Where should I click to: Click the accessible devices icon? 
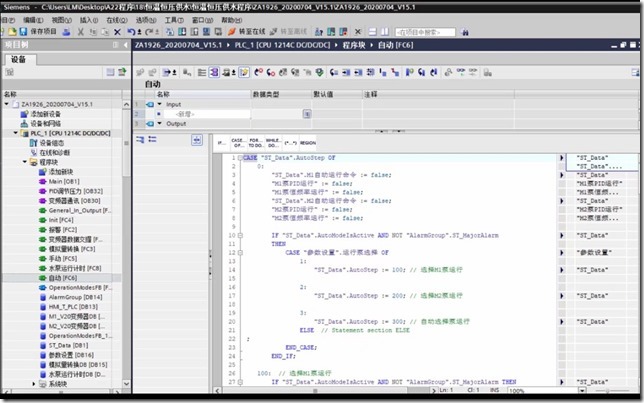(x=319, y=32)
